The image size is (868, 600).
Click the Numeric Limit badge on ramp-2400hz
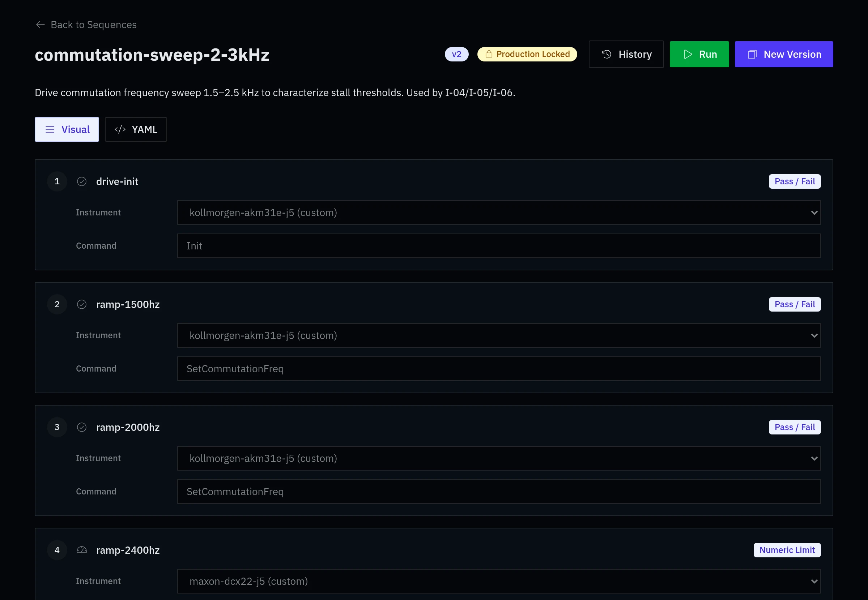tap(787, 550)
